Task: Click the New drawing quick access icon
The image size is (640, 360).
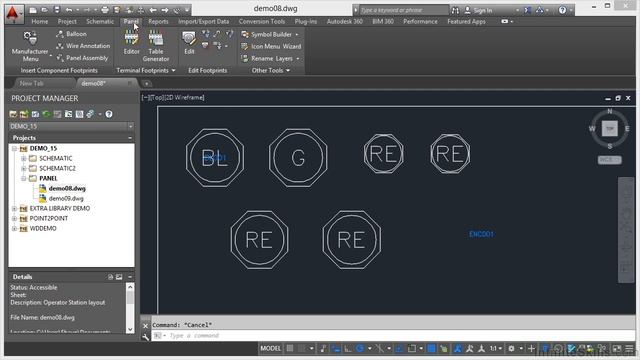Action: 33,10
